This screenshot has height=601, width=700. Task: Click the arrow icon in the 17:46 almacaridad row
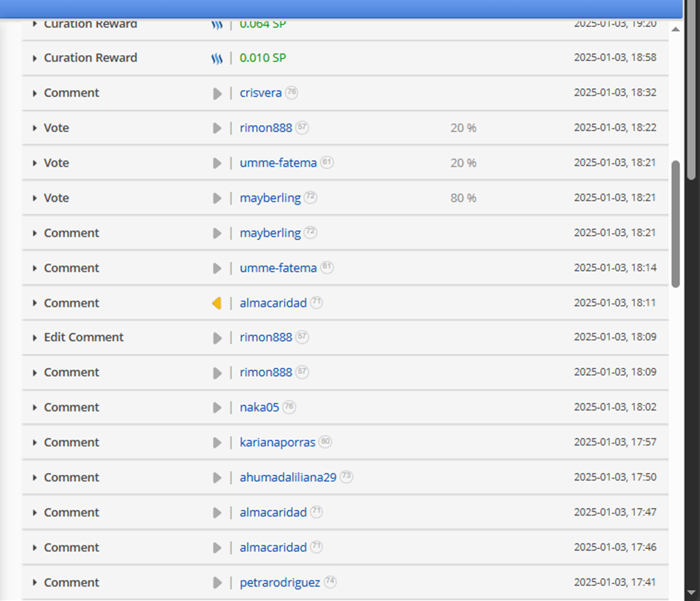pos(218,548)
